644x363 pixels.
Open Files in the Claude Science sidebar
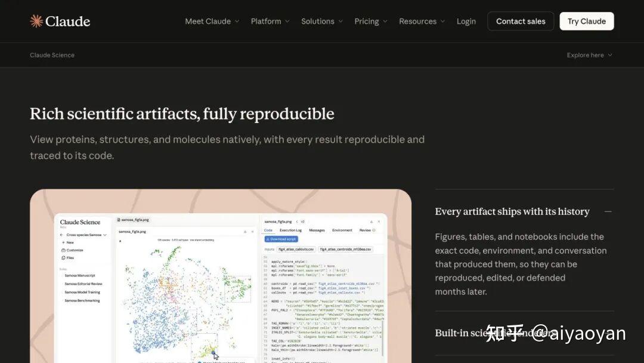(x=68, y=258)
